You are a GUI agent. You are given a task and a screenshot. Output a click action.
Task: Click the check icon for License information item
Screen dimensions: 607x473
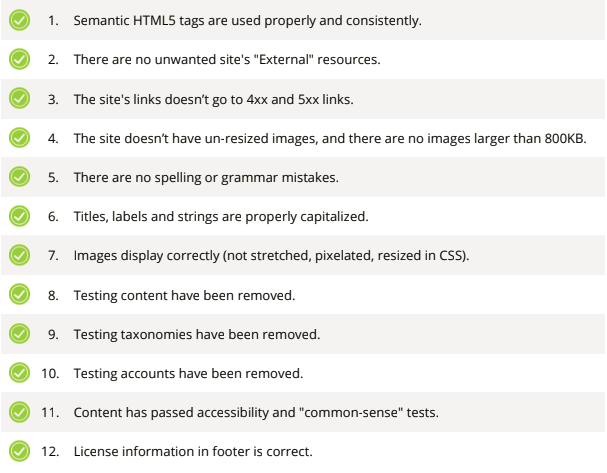[19, 451]
